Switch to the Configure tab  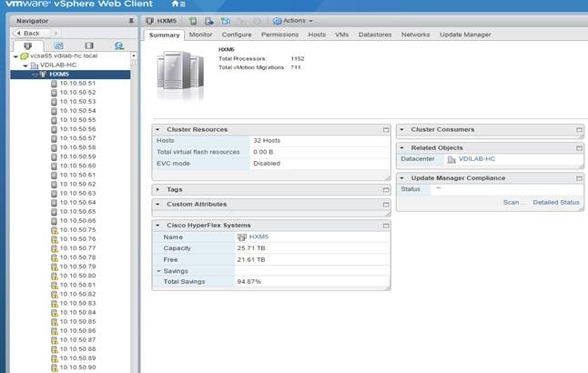[237, 35]
